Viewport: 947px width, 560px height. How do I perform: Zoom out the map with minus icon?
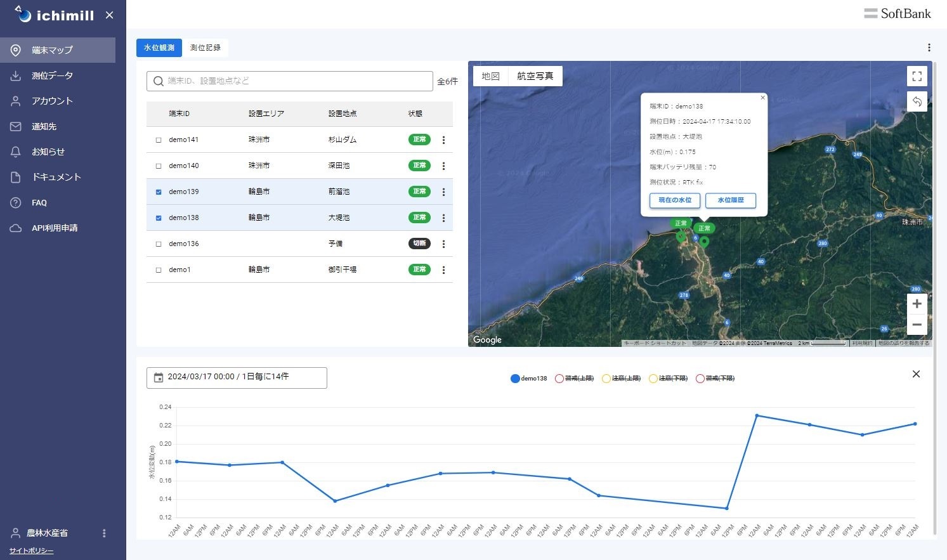pyautogui.click(x=917, y=325)
